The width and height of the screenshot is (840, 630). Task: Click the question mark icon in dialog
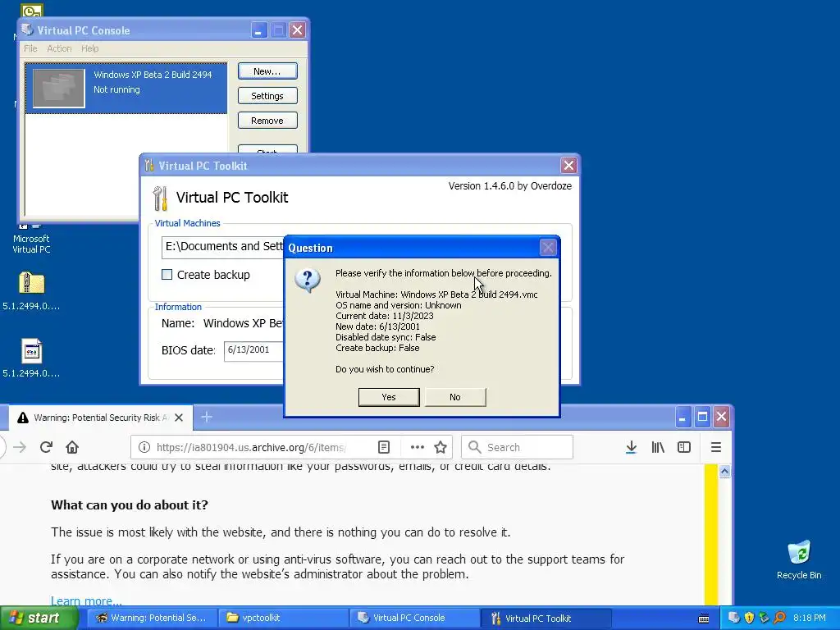(308, 280)
